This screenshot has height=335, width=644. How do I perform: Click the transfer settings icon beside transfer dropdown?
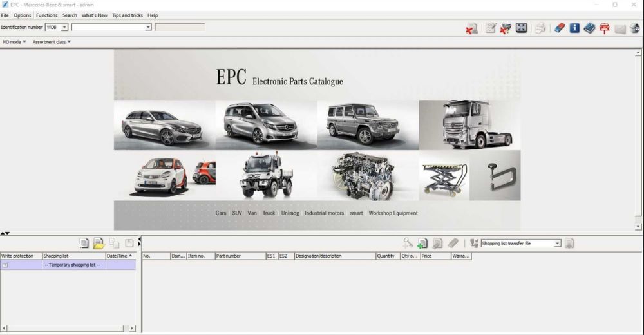pyautogui.click(x=474, y=244)
